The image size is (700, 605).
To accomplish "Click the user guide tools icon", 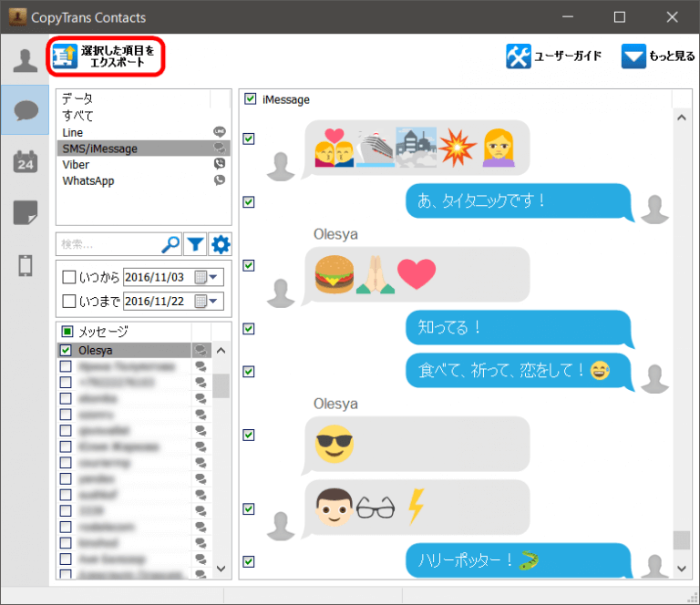I will tap(519, 56).
